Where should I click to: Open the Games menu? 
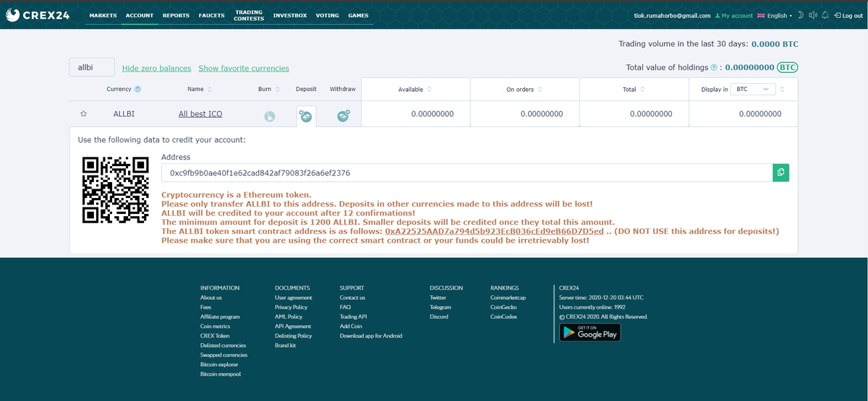pyautogui.click(x=358, y=15)
